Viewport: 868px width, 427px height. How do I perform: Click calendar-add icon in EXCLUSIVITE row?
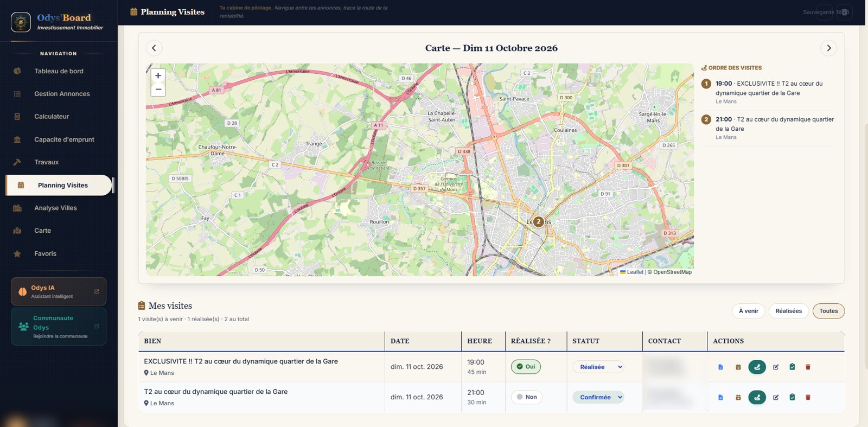pos(738,367)
